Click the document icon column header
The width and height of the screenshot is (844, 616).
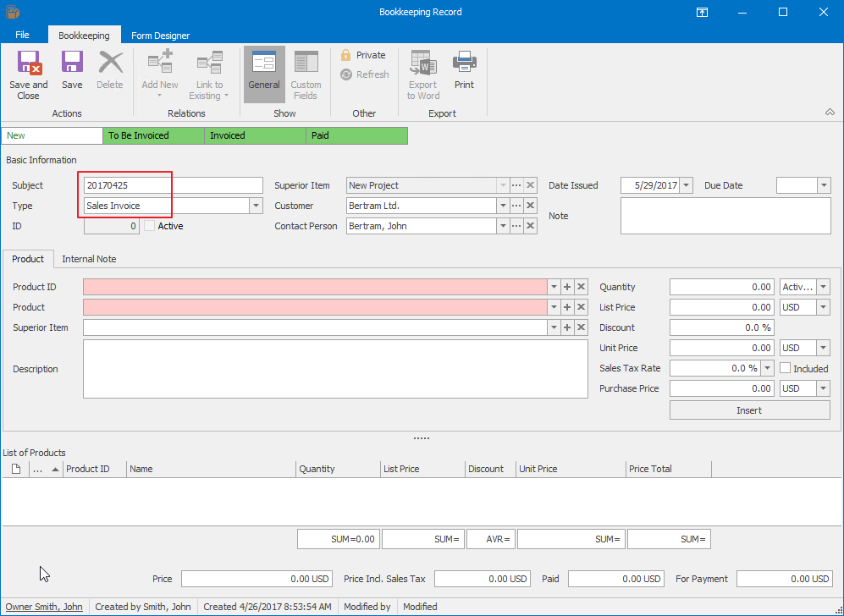16,469
